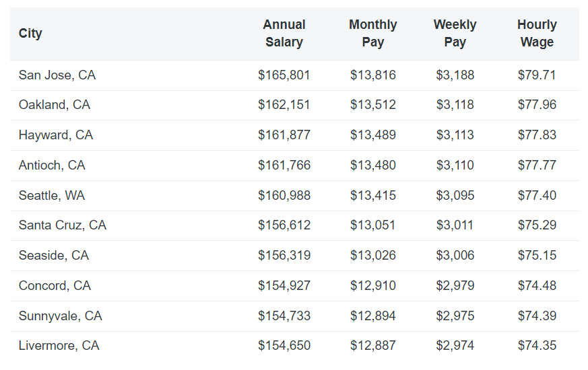This screenshot has width=588, height=370.
Task: Click the Concord, CA row label
Action: coord(55,286)
